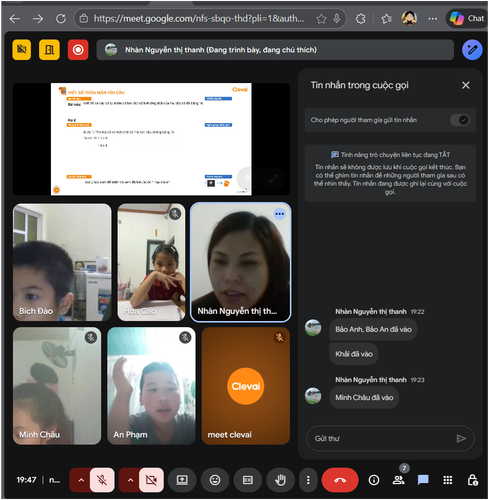Image resolution: width=489 pixels, height=500 pixels.
Task: Toggle the chat panel icon
Action: tap(423, 480)
